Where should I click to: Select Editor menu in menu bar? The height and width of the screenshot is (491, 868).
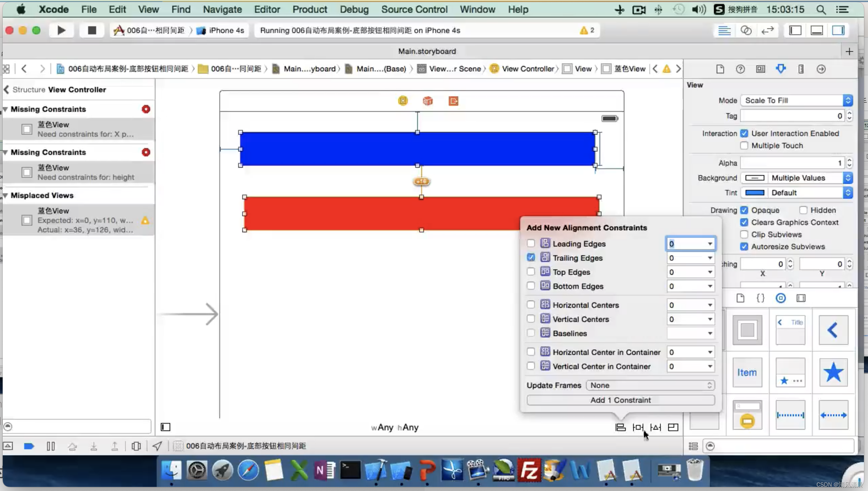point(267,9)
